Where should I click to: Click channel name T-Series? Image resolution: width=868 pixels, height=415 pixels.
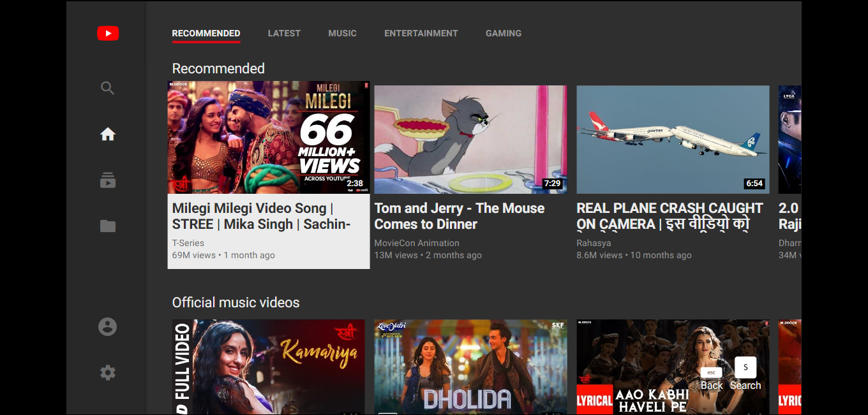click(188, 243)
